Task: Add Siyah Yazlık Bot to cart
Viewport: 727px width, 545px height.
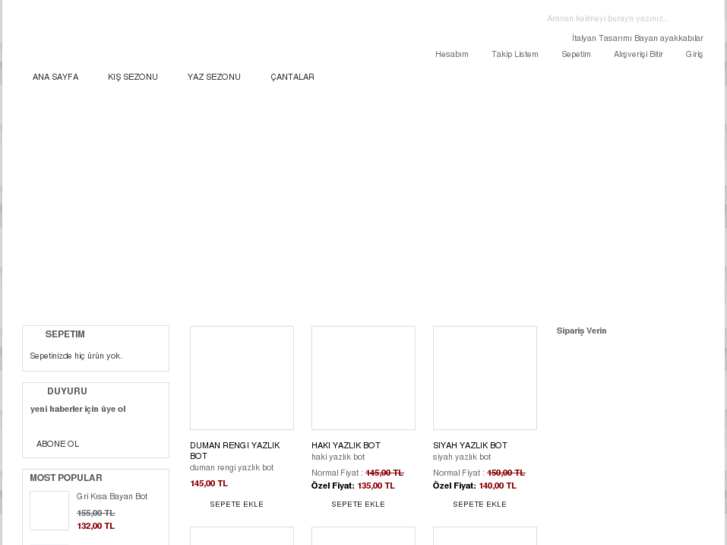Action: [480, 504]
